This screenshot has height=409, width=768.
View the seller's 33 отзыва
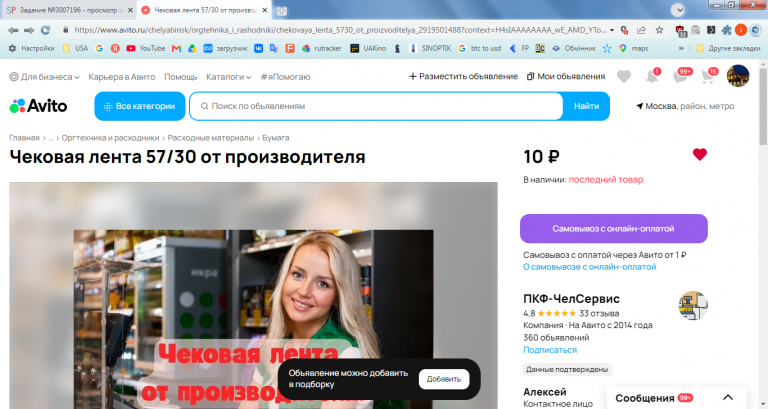click(x=599, y=313)
